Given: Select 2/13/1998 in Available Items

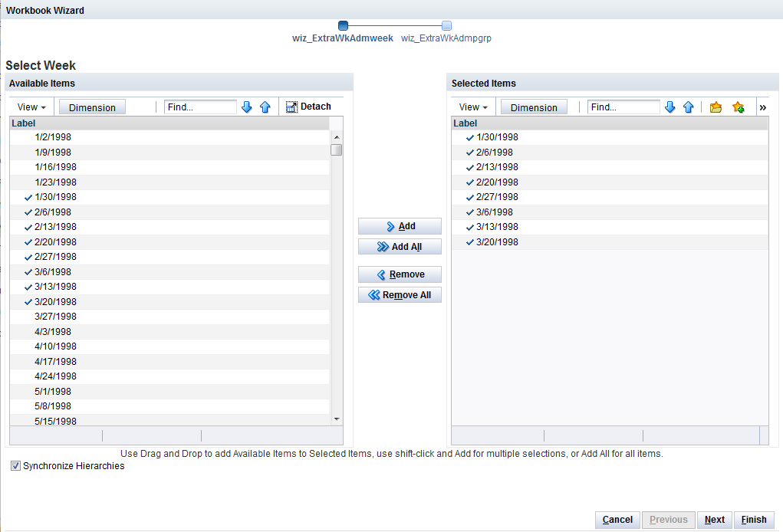Looking at the screenshot, I should pyautogui.click(x=169, y=227).
